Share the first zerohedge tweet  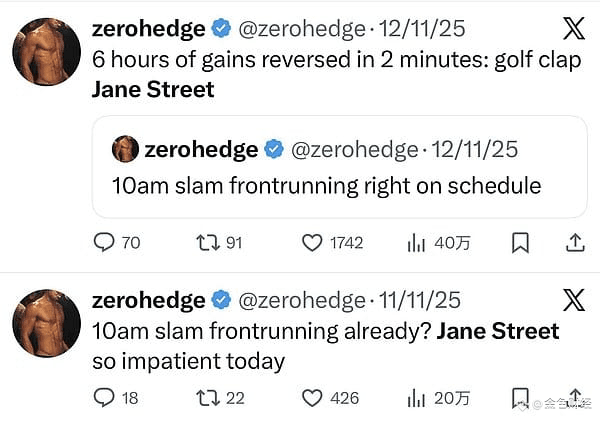point(575,243)
